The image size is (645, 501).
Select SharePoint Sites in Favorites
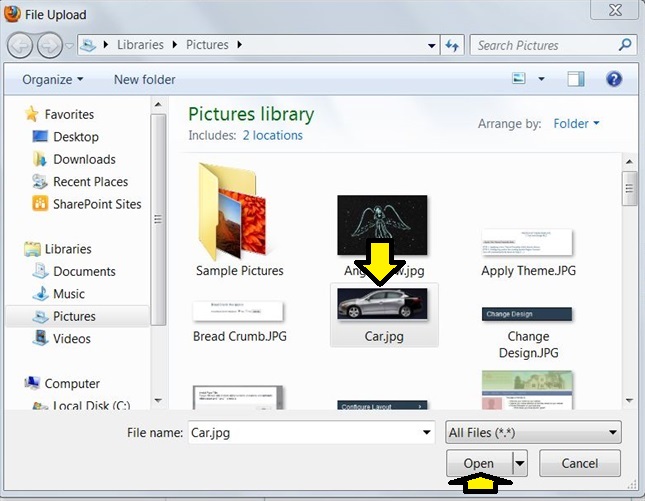(x=96, y=204)
